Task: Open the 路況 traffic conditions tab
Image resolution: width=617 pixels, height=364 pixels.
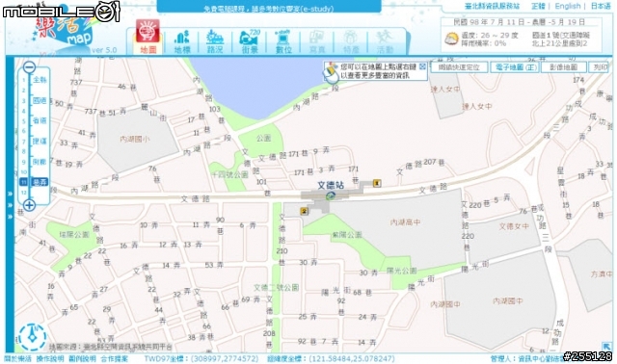Action: tap(215, 41)
